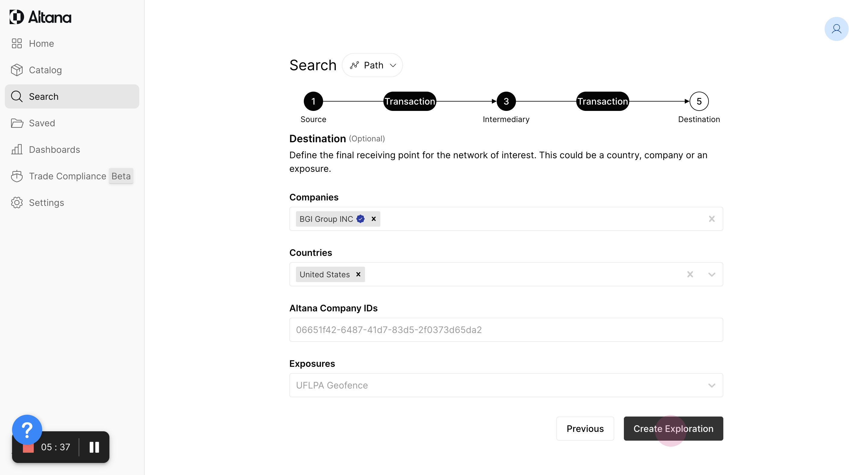
Task: Clear all selections in Countries field
Action: click(x=690, y=274)
